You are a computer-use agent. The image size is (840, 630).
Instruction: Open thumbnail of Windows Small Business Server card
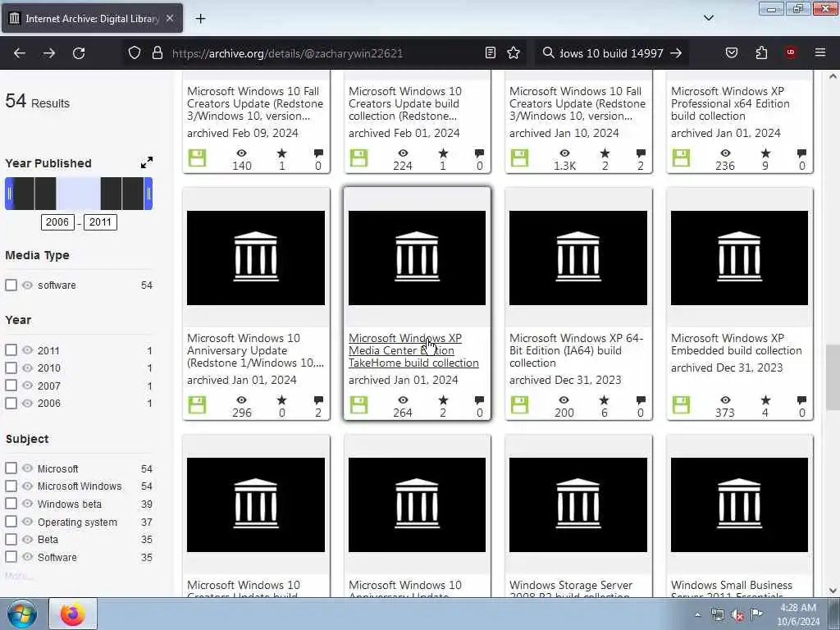point(739,504)
